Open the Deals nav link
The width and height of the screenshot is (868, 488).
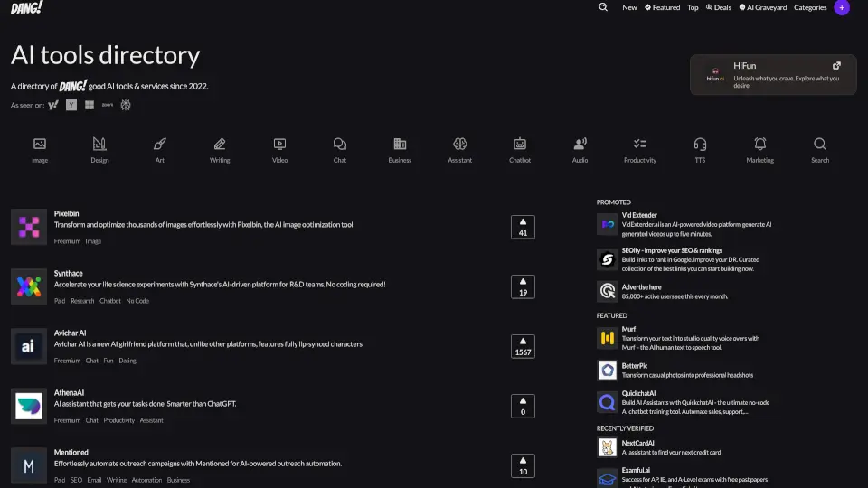718,7
